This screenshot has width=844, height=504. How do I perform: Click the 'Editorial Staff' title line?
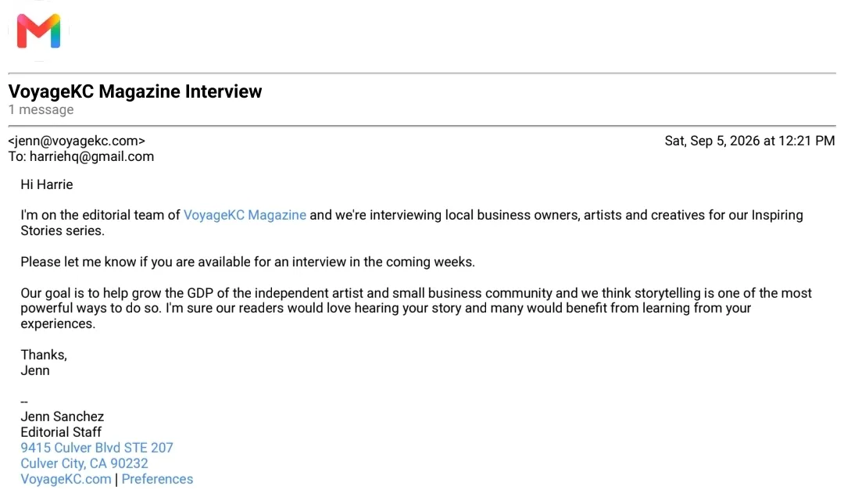pyautogui.click(x=61, y=432)
